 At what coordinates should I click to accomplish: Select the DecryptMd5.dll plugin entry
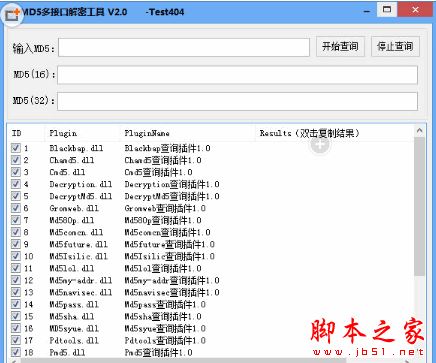coord(81,196)
